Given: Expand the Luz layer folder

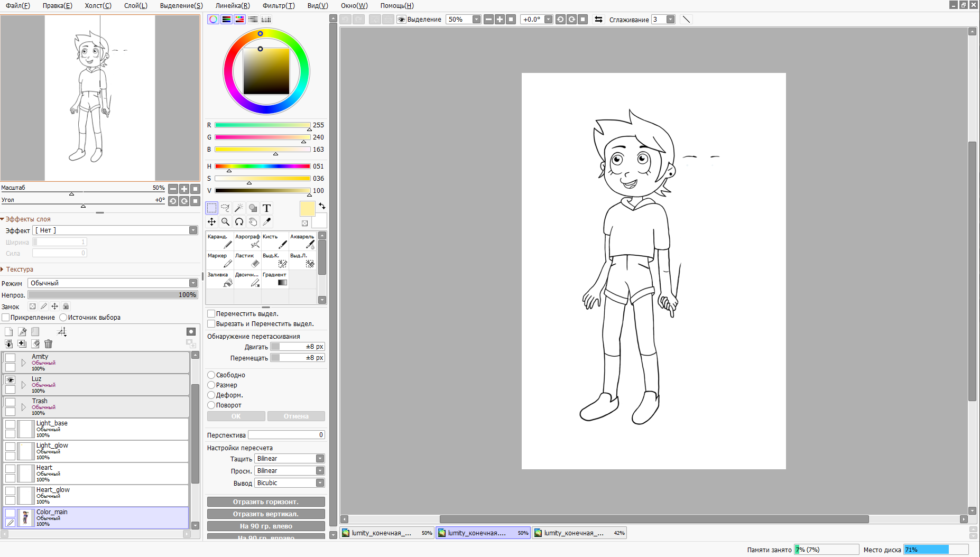Looking at the screenshot, I should [24, 385].
